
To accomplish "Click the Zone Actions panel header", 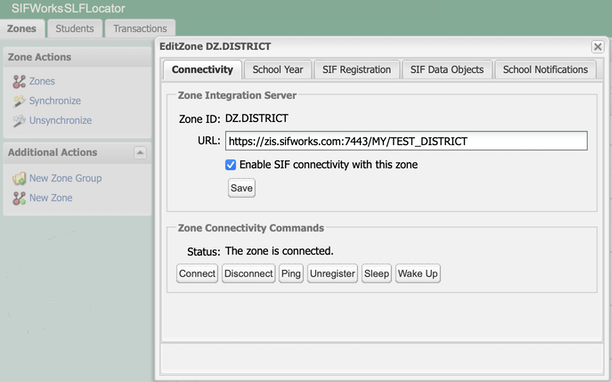I will pyautogui.click(x=77, y=57).
